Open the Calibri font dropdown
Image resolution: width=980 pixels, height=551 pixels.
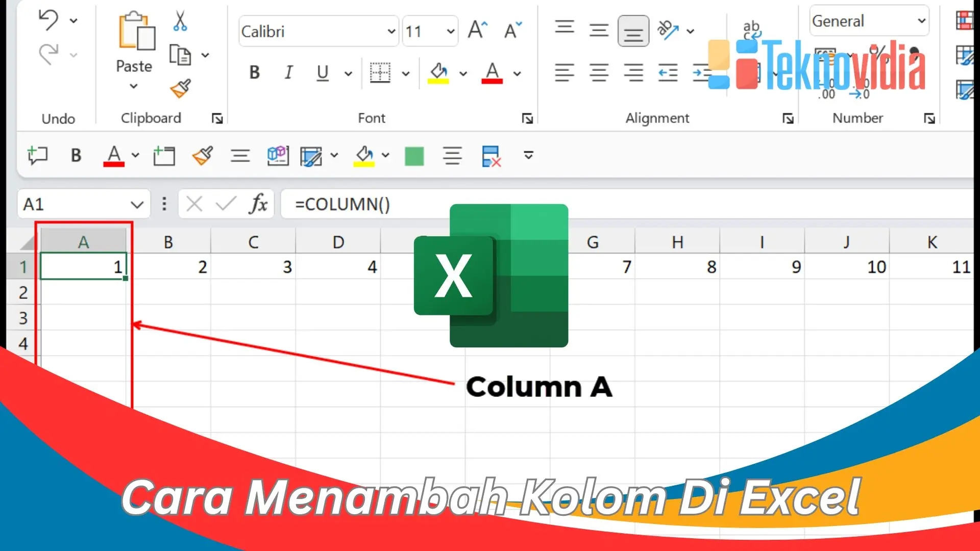pyautogui.click(x=391, y=31)
